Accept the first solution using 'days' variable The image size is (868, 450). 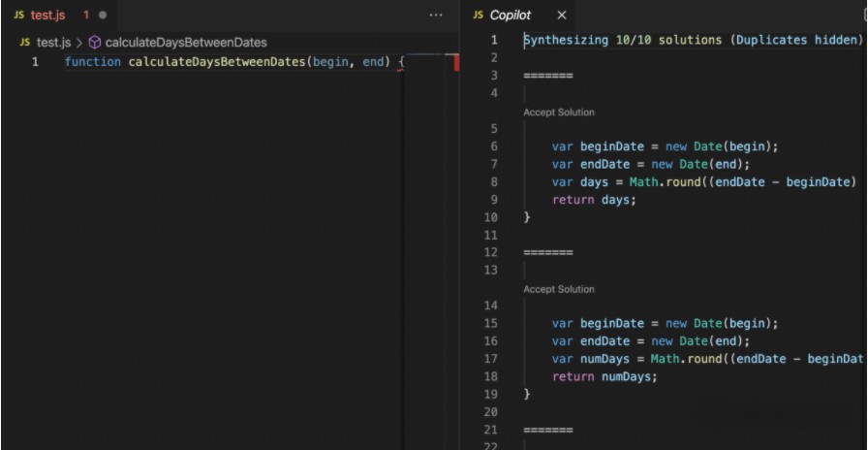[x=559, y=112]
